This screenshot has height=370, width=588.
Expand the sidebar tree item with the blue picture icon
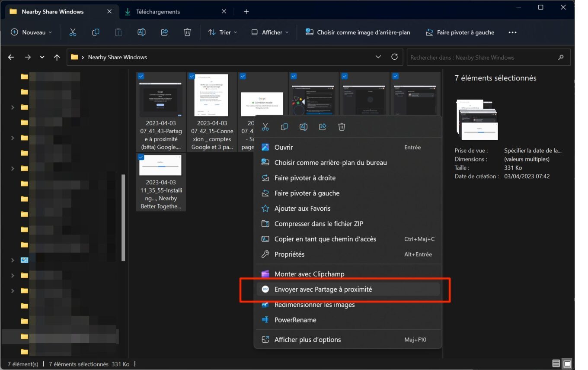pyautogui.click(x=13, y=260)
